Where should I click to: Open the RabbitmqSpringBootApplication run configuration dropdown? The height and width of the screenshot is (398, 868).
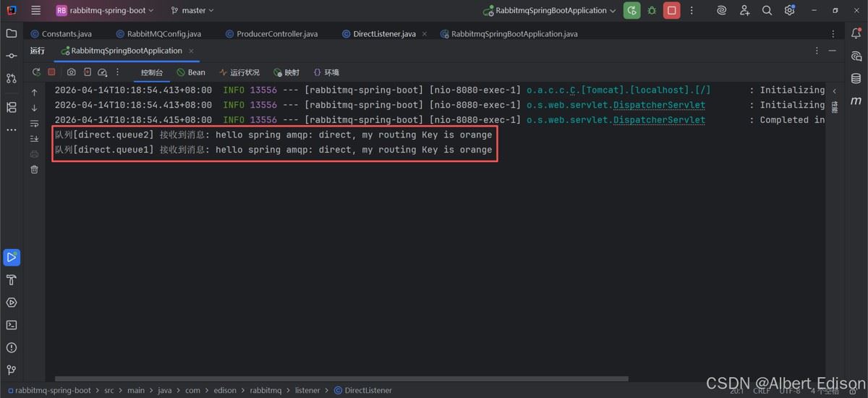(550, 11)
